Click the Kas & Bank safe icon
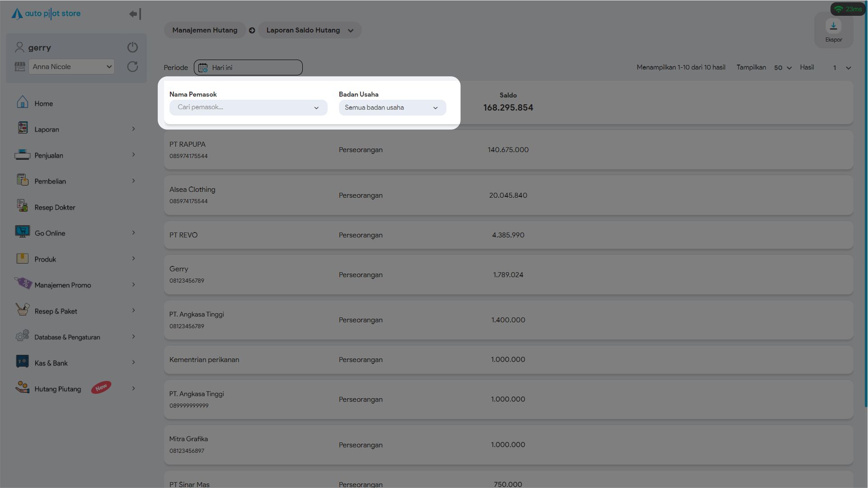The width and height of the screenshot is (868, 488). [x=22, y=362]
